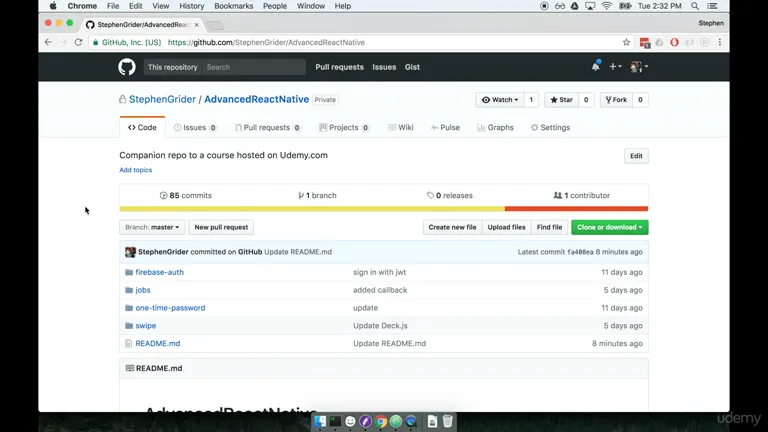Open the one-time-password folder
The width and height of the screenshot is (768, 432).
(170, 308)
